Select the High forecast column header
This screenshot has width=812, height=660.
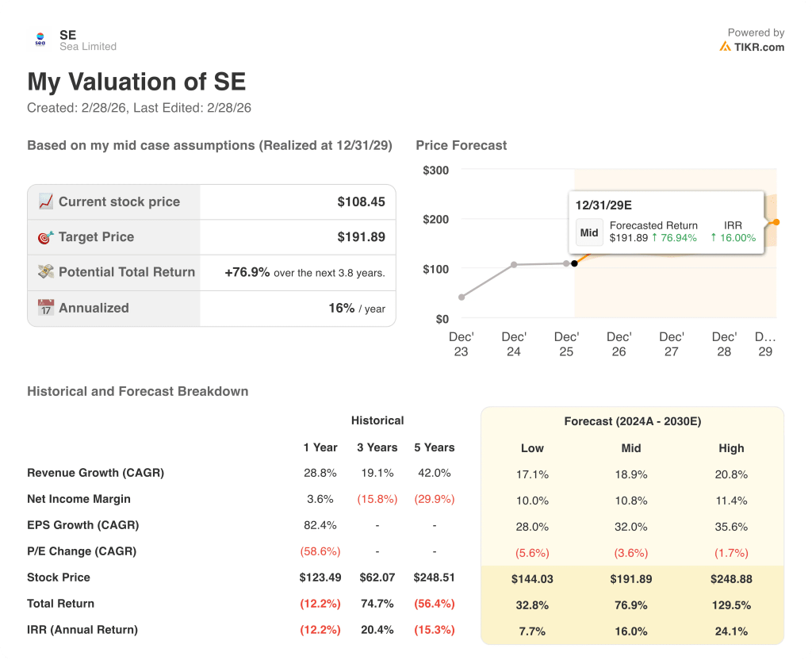[731, 448]
